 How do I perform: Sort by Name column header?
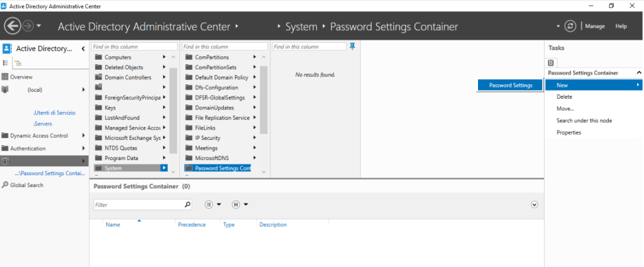113,225
